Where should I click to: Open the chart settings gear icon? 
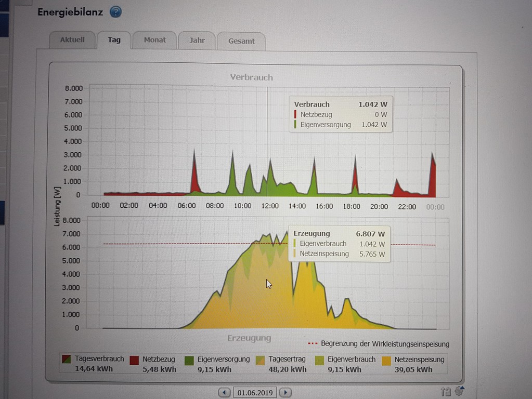[x=459, y=391]
